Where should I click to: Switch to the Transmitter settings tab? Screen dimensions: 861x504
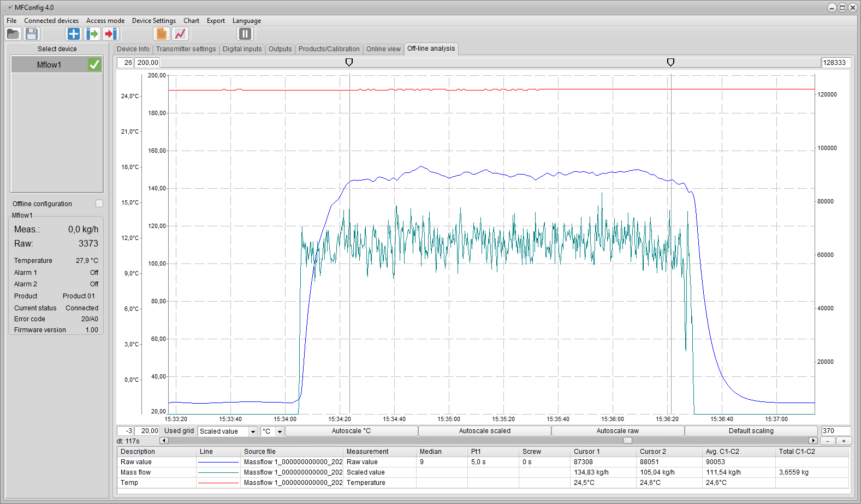(x=186, y=49)
